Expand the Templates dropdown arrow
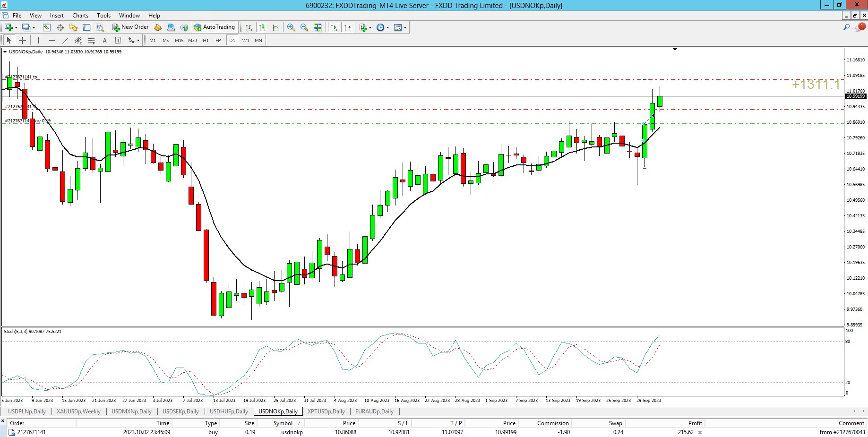Image resolution: width=868 pixels, height=437 pixels. tap(405, 27)
